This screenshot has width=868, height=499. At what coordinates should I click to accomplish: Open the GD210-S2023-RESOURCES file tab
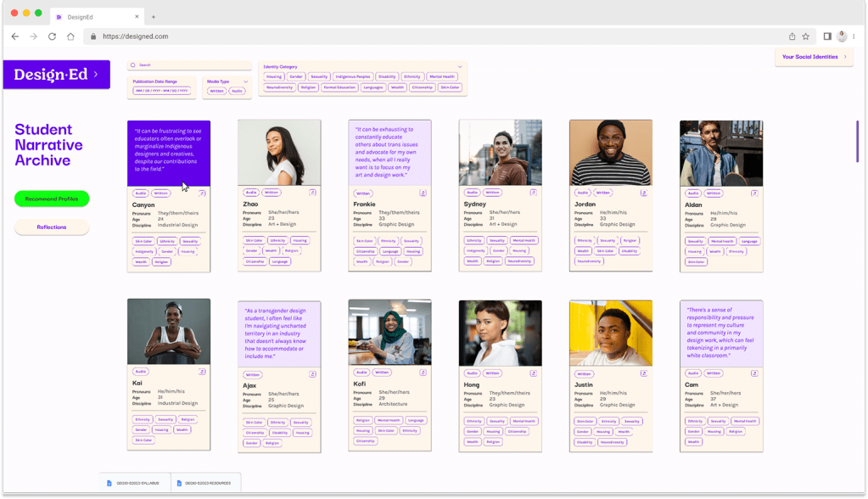pos(205,483)
